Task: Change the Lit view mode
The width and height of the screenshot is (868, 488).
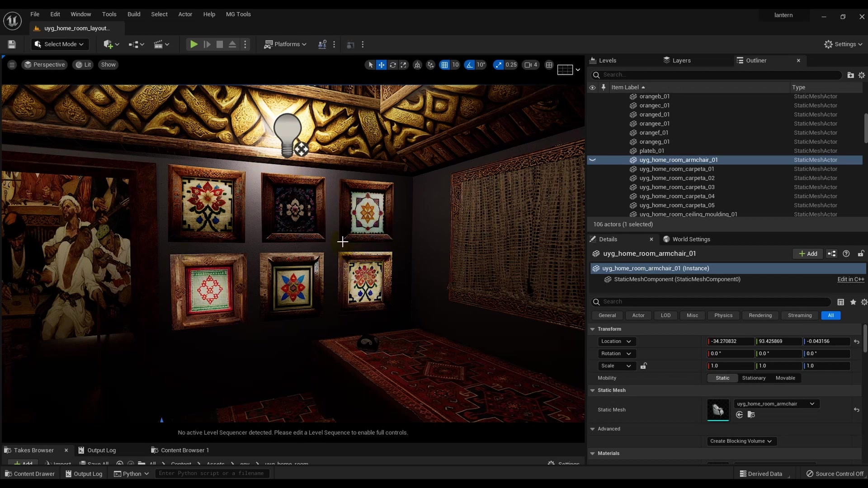Action: click(83, 65)
